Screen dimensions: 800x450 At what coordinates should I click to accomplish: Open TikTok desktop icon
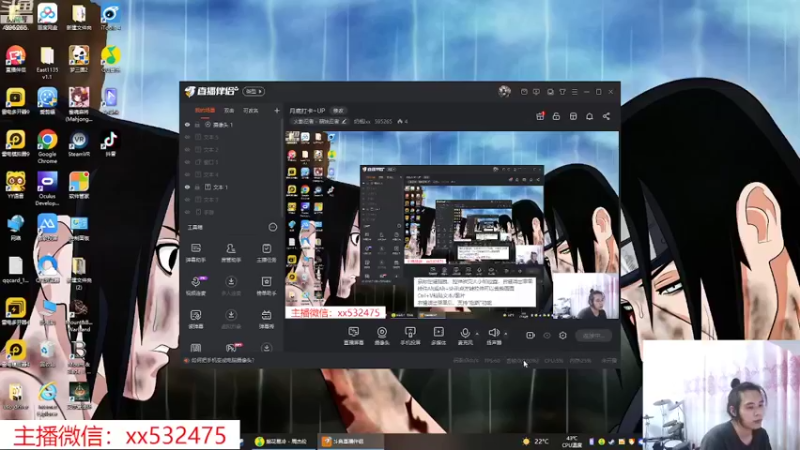(110, 144)
